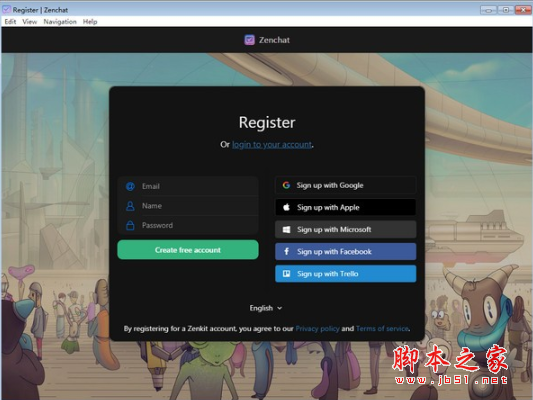
Task: Click the Apple logo icon
Action: 286,207
